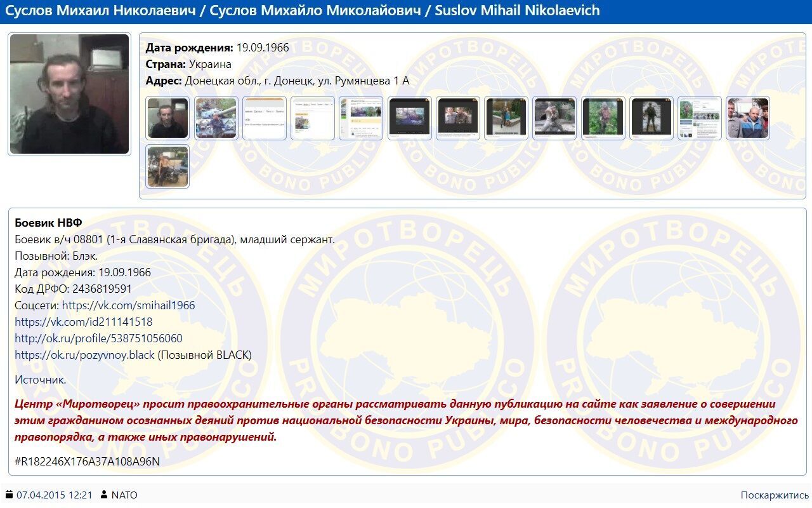Viewport: 812px width, 508px height.
Task: Open the ok.ru/profile link
Action: (x=98, y=338)
